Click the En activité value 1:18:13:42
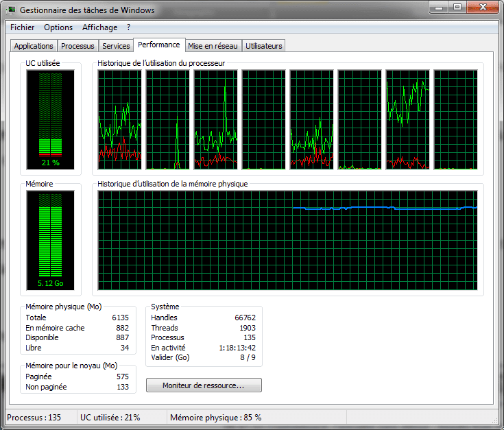 click(237, 348)
